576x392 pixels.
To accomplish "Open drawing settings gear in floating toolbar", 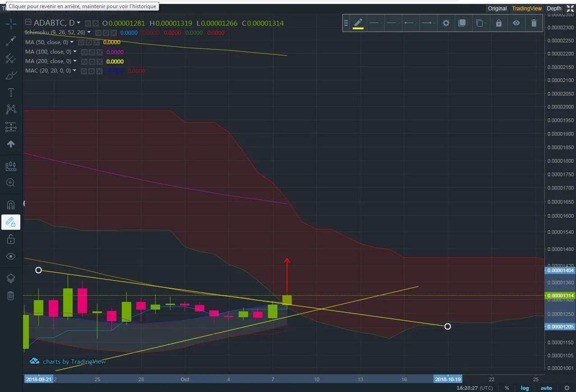I will click(x=446, y=23).
